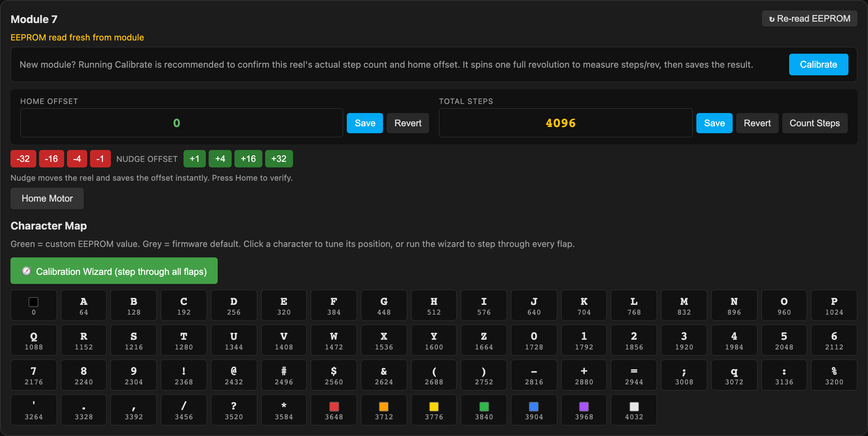Select the $ symbol tile at 2560

point(334,375)
